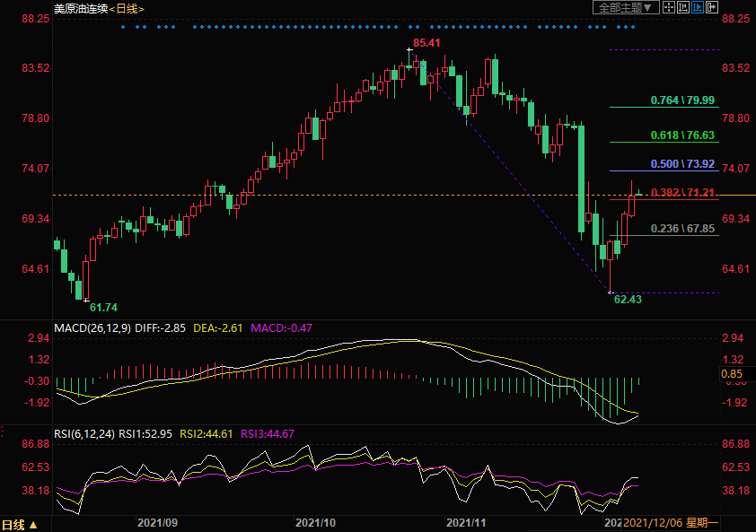Viewport: 756px width, 532px height.
Task: Click the 0.382 \ 71.21 Fibonacci level label
Action: pyautogui.click(x=683, y=193)
